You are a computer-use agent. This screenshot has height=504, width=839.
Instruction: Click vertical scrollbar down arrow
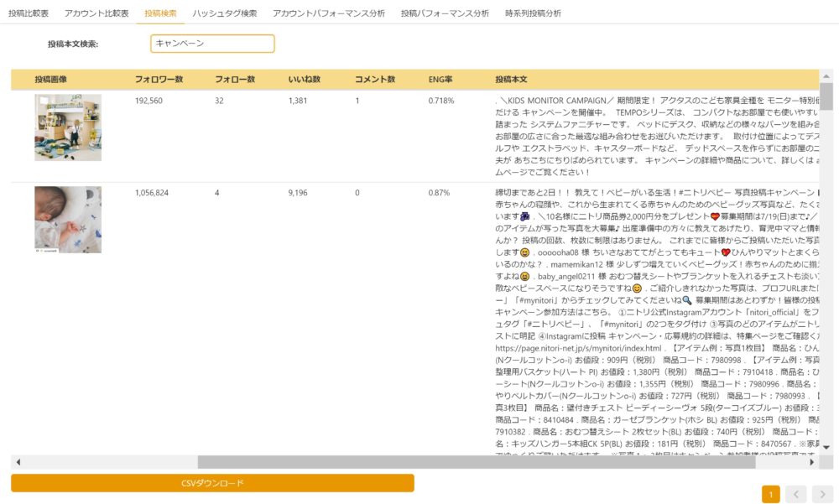(x=826, y=447)
